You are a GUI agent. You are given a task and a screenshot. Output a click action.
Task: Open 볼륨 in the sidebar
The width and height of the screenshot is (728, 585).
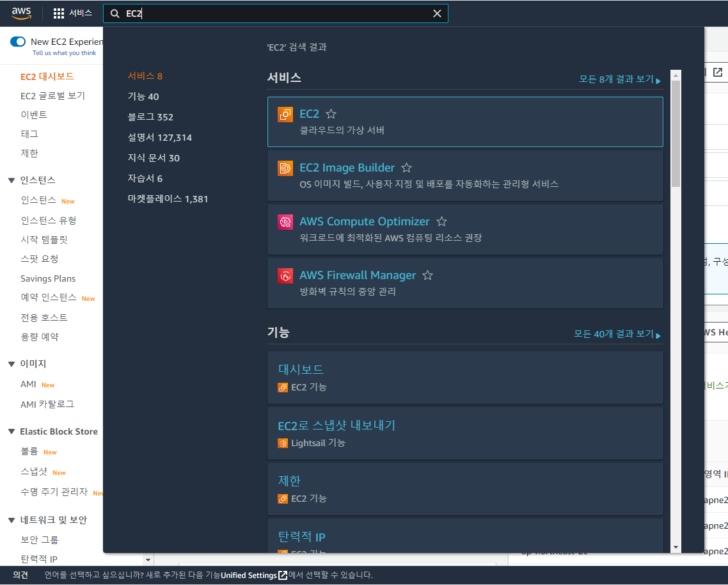pyautogui.click(x=29, y=452)
